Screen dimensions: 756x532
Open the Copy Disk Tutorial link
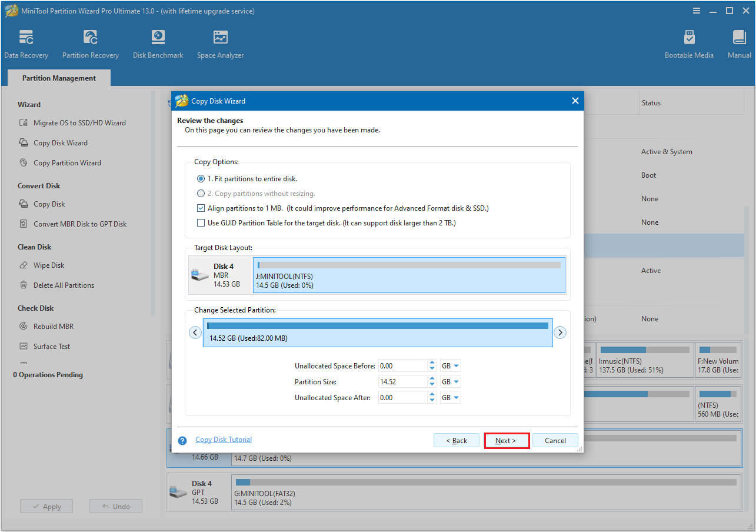(x=223, y=440)
